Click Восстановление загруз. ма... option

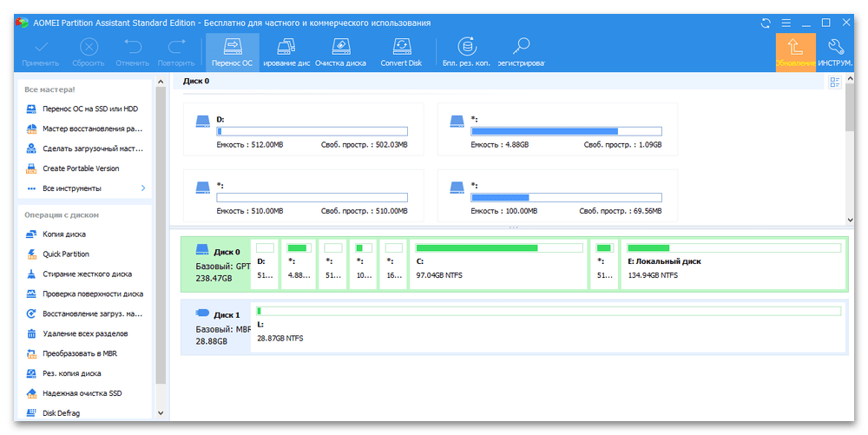(x=84, y=313)
